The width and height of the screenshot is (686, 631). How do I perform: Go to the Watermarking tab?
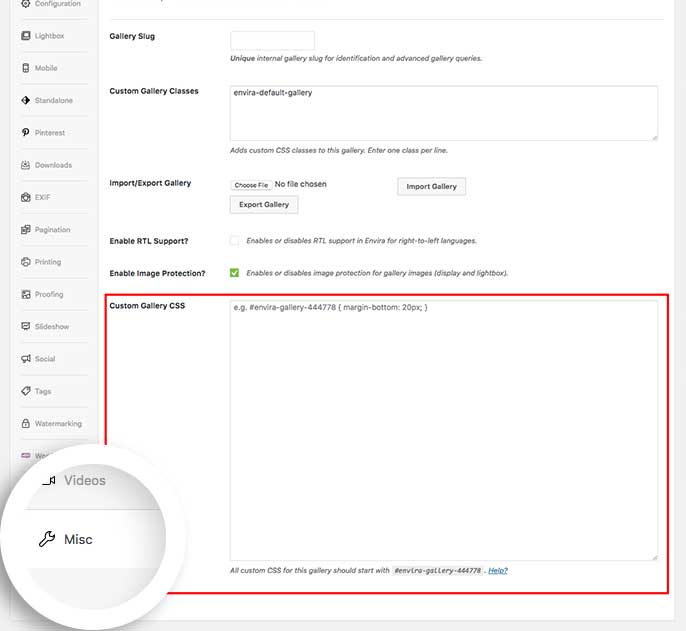point(57,424)
